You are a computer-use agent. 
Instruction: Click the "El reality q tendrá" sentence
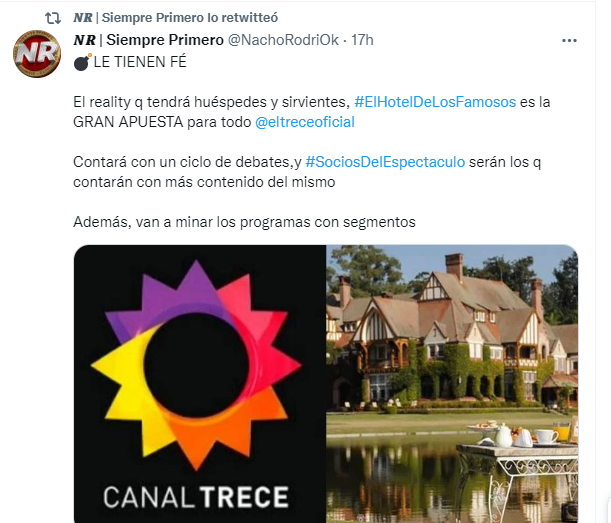[312, 112]
